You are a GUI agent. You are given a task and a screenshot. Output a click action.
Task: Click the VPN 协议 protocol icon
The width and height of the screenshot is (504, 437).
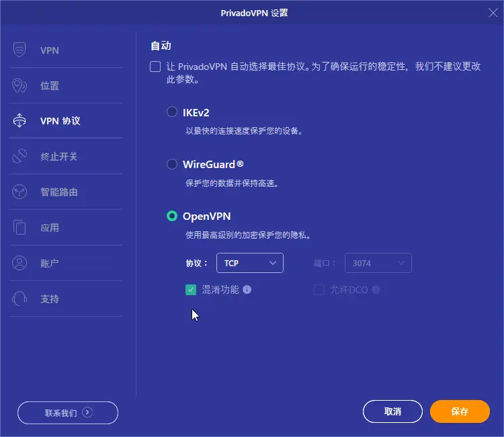(x=19, y=121)
